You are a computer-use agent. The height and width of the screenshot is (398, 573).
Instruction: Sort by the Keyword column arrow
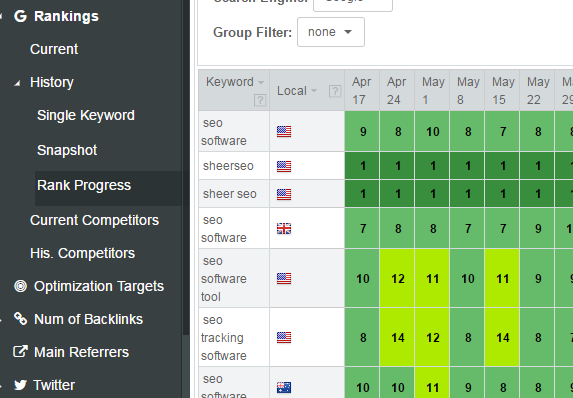(x=261, y=83)
